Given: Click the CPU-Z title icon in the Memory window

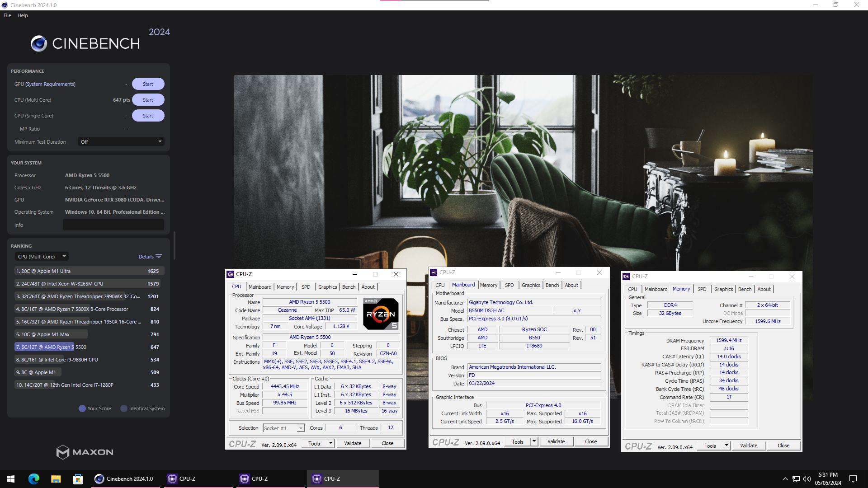Looking at the screenshot, I should click(x=626, y=277).
